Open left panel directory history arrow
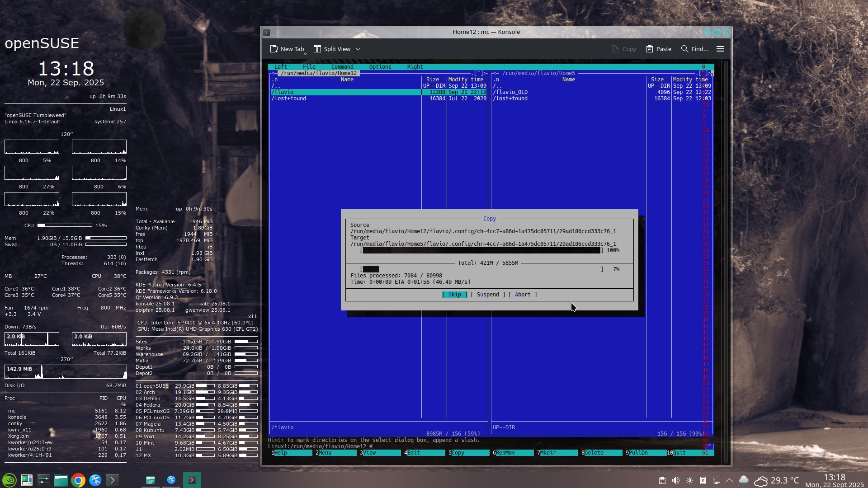Screen dimensions: 868x488 click(478, 73)
